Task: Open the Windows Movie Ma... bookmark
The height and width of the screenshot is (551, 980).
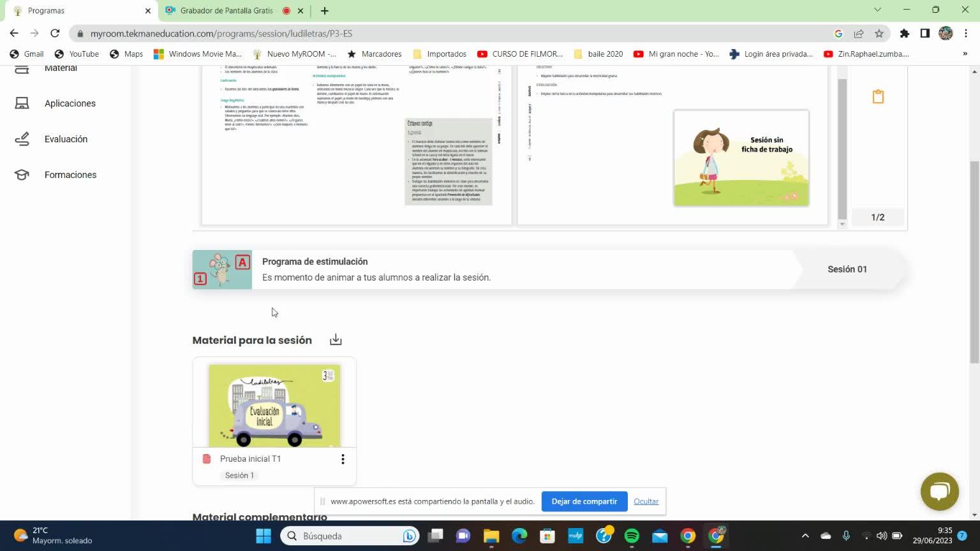Action: tap(198, 54)
